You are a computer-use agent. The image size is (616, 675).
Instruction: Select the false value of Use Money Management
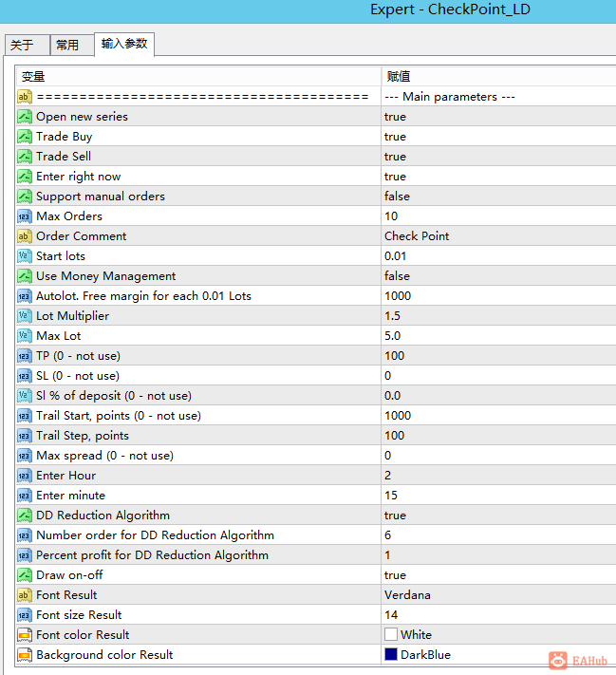coord(397,276)
